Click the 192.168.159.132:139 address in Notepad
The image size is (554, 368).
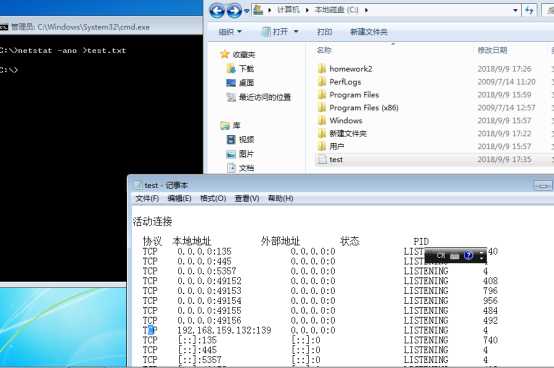224,330
